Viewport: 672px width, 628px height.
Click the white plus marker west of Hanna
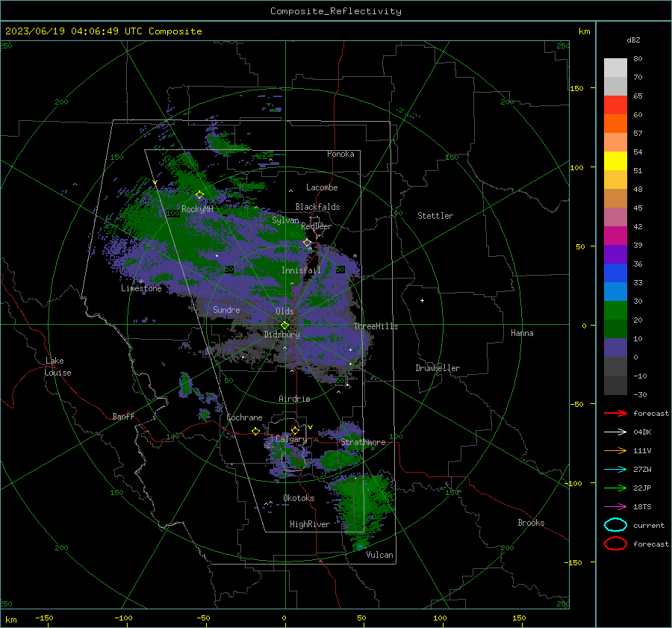coord(422,300)
